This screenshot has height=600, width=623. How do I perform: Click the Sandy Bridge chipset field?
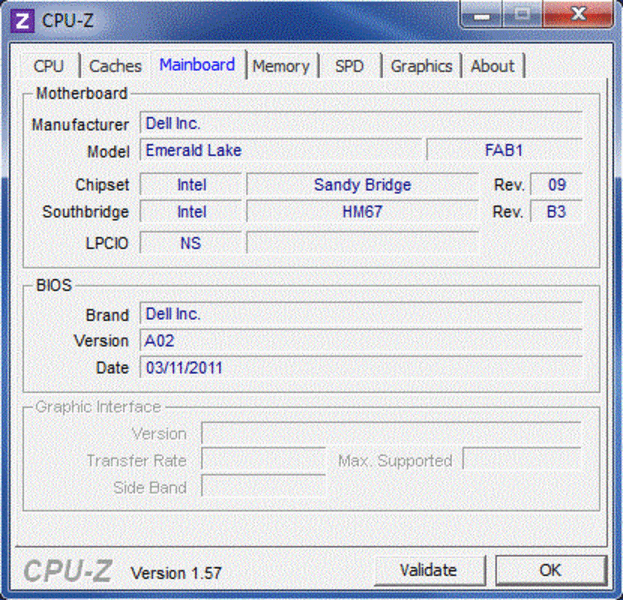[362, 185]
